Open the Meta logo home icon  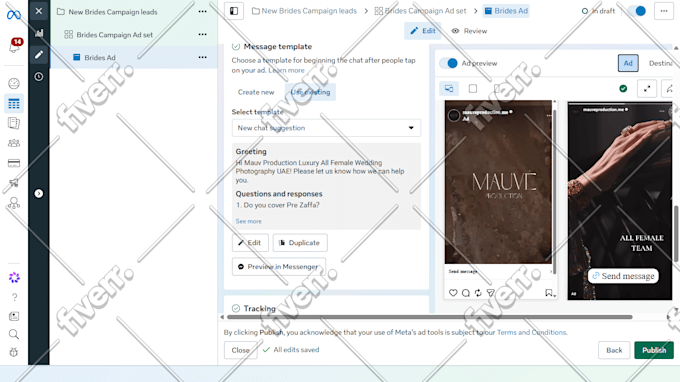pos(13,15)
